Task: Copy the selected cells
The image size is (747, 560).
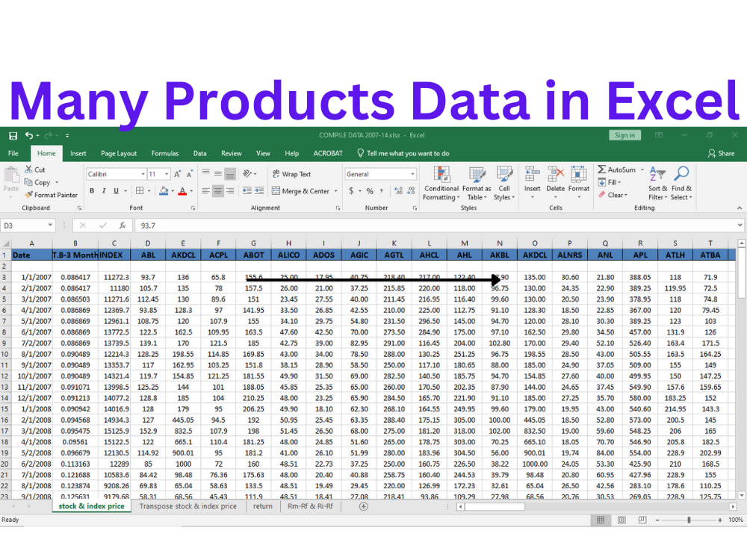Action: point(37,182)
